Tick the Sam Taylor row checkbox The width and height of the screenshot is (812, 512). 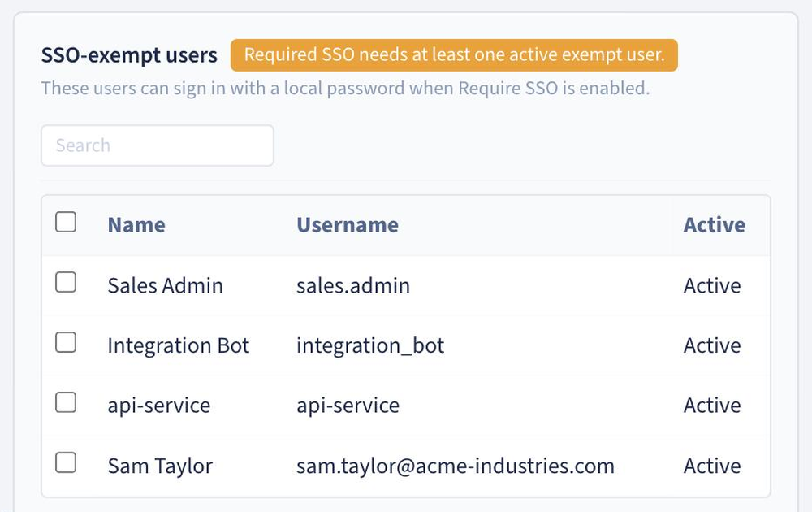66,462
